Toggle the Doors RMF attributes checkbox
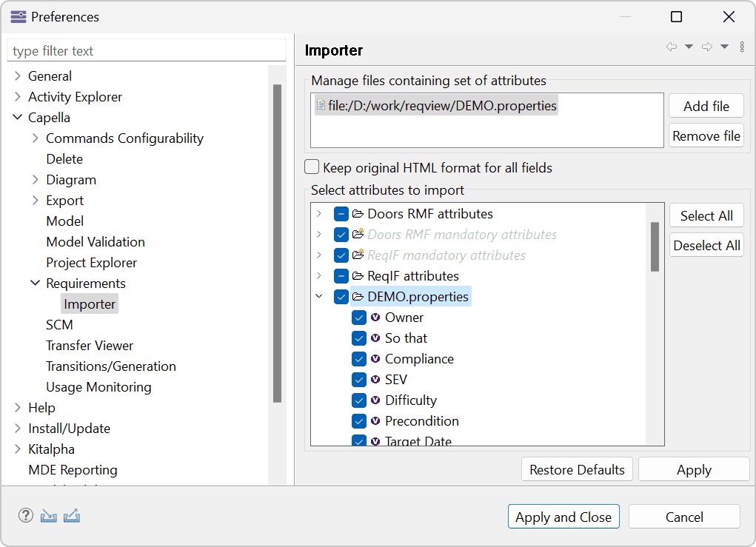 pyautogui.click(x=341, y=213)
